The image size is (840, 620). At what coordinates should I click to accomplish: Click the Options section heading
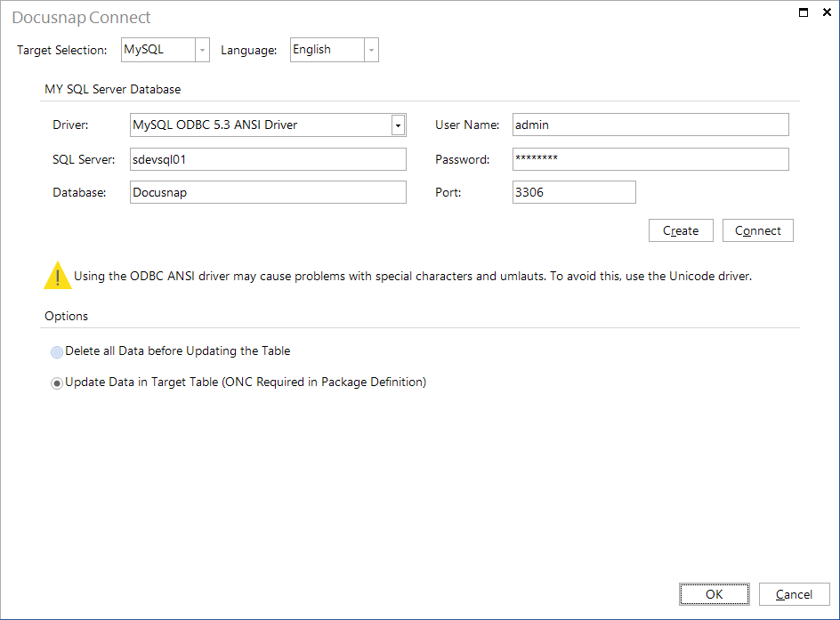[x=67, y=316]
